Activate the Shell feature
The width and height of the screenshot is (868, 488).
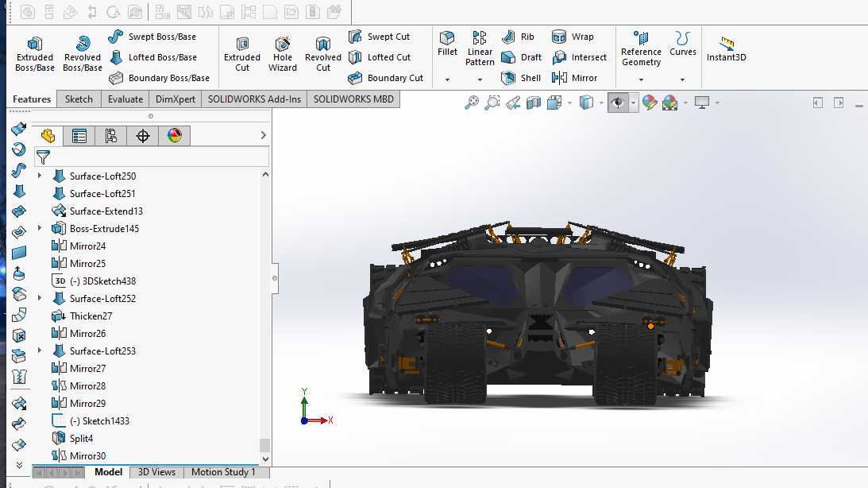520,78
